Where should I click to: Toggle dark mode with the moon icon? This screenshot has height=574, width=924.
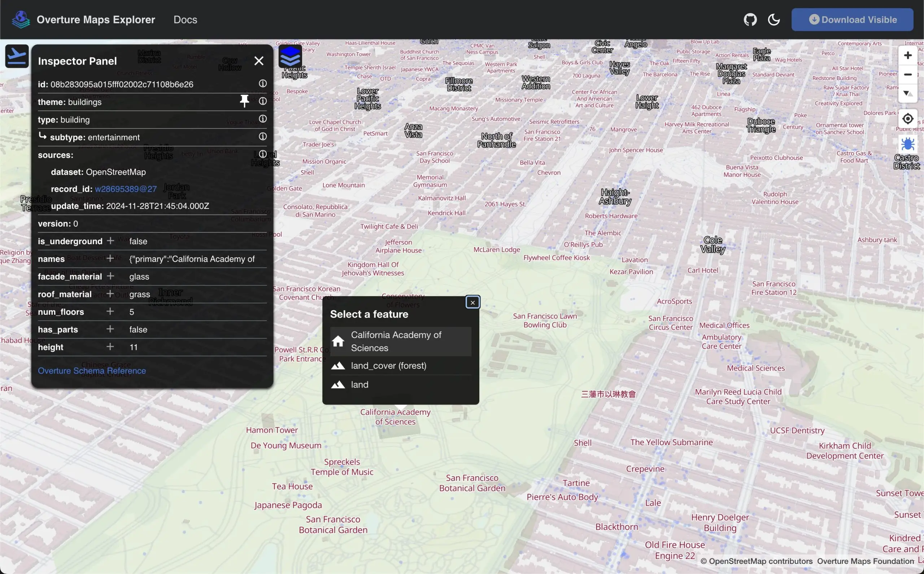point(773,19)
